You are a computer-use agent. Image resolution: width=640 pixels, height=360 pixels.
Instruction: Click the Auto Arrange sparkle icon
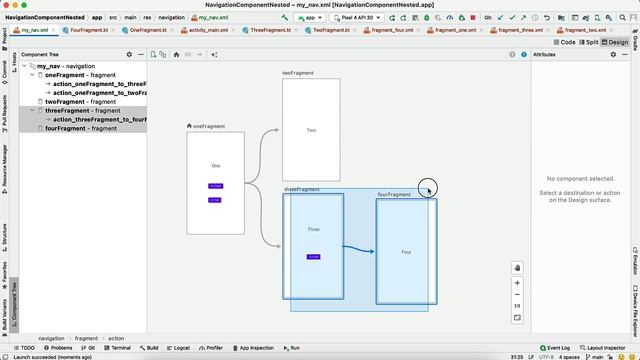(x=214, y=54)
